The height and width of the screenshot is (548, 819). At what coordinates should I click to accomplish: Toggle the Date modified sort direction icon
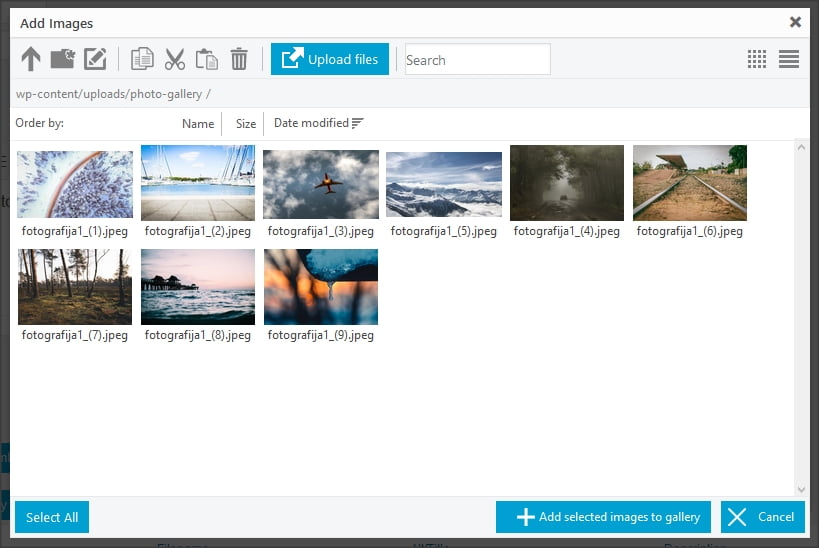click(x=357, y=123)
